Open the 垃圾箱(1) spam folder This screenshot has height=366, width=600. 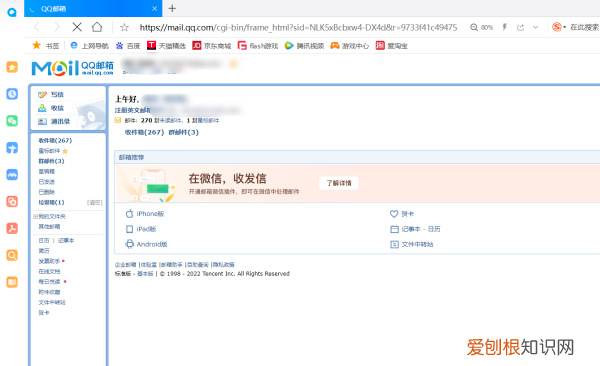coord(51,202)
